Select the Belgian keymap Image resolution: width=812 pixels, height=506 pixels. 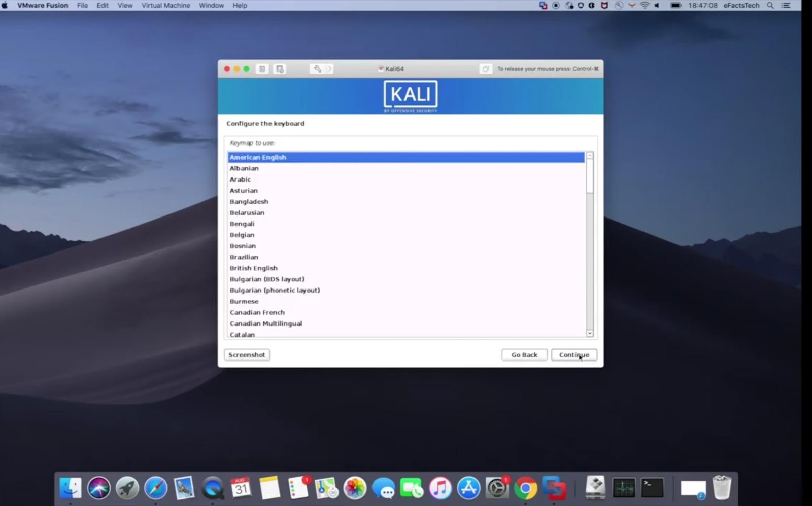coord(406,235)
